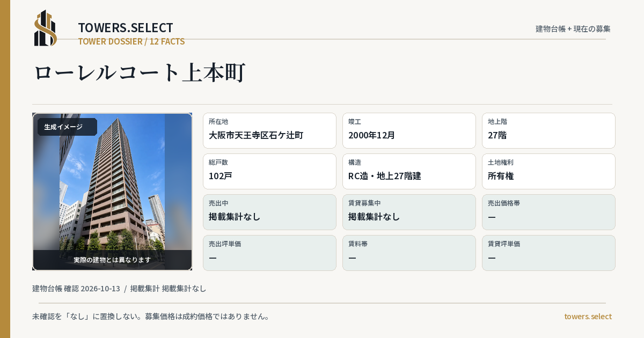Screen dimensions: 644x338
Task: Click the TOWERS.SELECT tower logo icon
Action: [x=46, y=28]
